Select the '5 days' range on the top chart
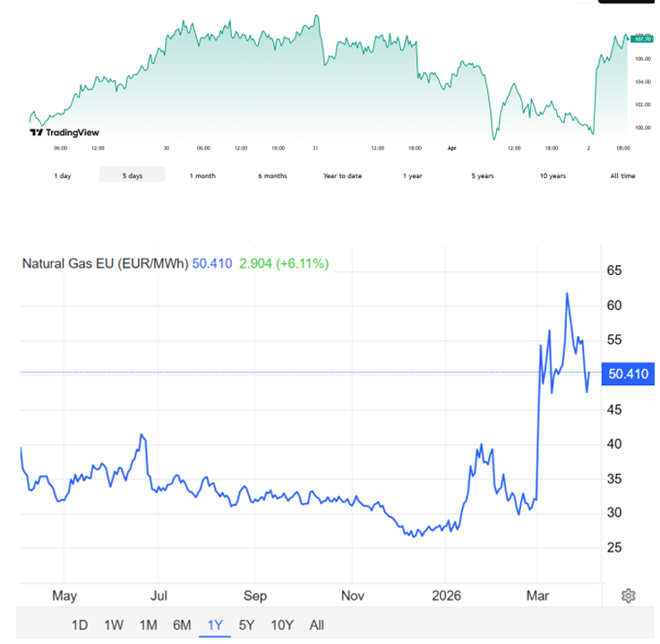The image size is (660, 644). [x=133, y=176]
